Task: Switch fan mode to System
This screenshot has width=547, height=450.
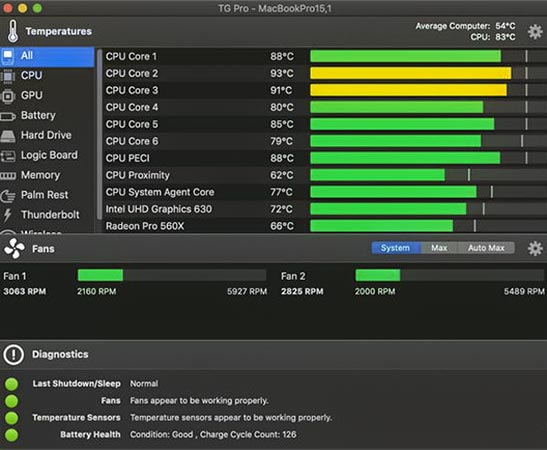Action: (x=396, y=248)
